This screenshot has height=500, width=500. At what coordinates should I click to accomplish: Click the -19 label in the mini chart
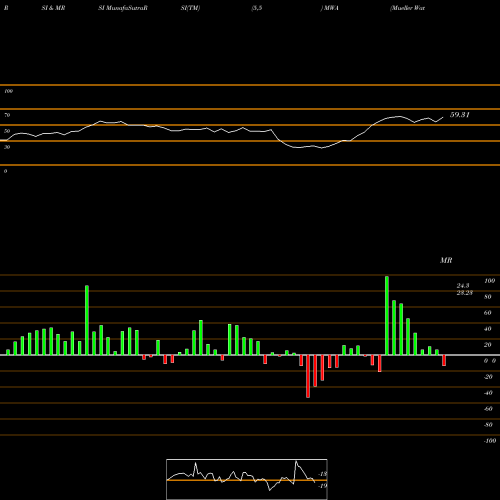coord(323,486)
